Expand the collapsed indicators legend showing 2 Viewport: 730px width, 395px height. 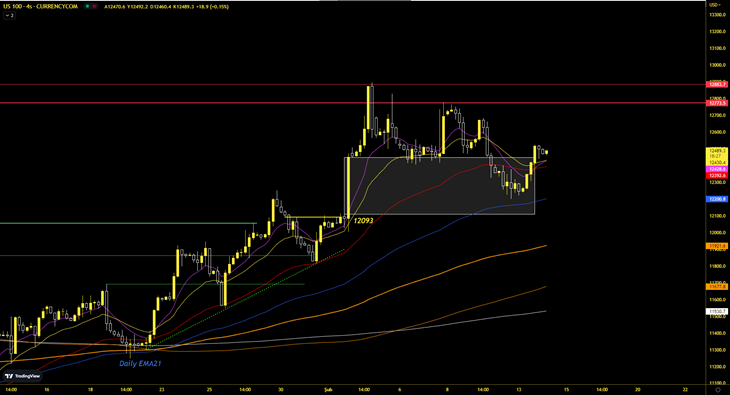point(9,15)
